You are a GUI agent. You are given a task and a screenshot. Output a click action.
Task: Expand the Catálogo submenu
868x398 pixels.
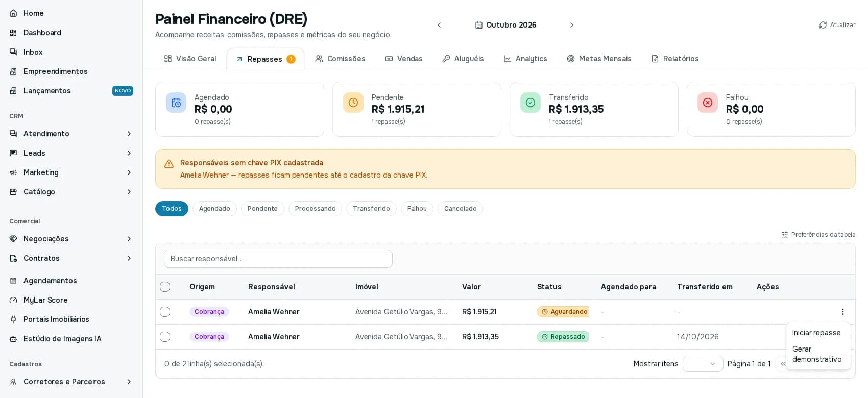click(x=71, y=192)
